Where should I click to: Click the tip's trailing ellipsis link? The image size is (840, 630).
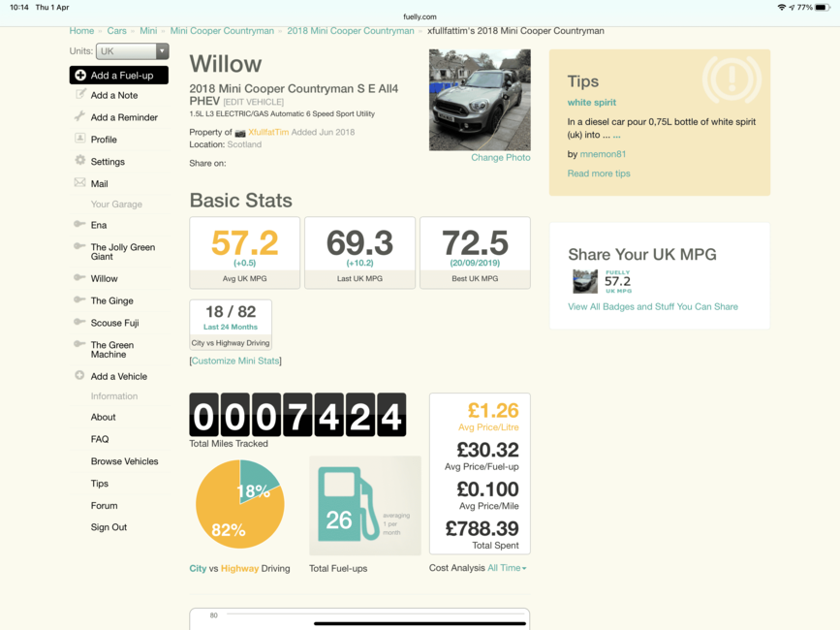tap(616, 136)
